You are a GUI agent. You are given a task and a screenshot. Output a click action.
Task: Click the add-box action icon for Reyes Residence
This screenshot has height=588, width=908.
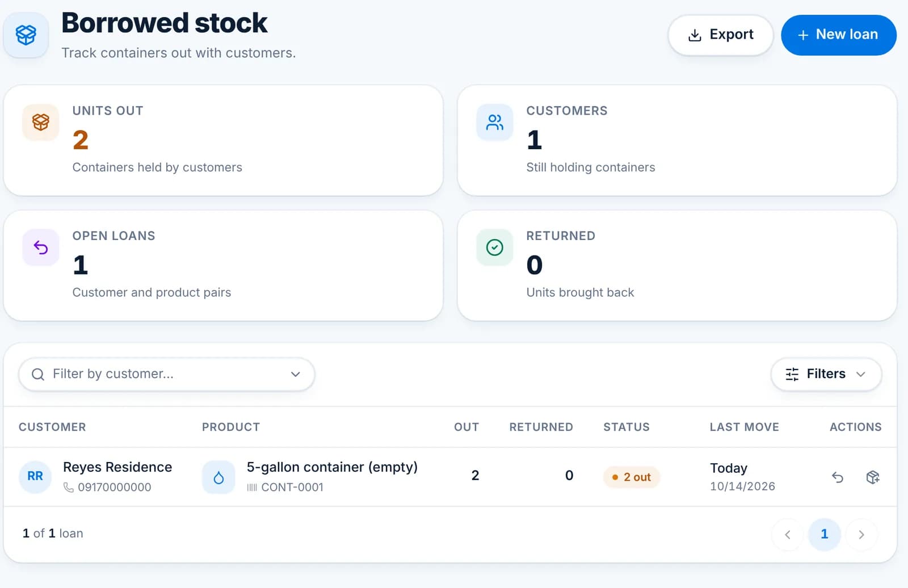click(x=873, y=477)
